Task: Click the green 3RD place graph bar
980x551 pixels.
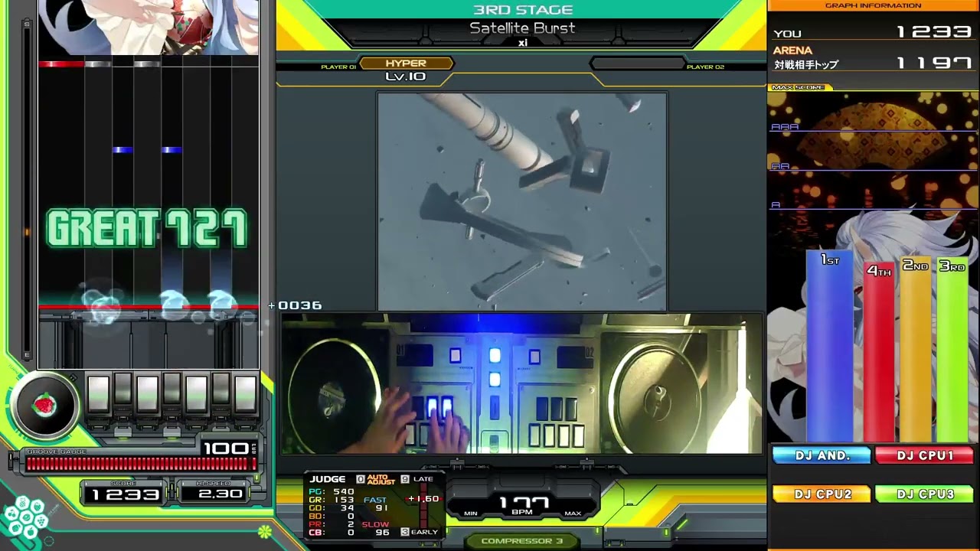Action: coord(952,350)
